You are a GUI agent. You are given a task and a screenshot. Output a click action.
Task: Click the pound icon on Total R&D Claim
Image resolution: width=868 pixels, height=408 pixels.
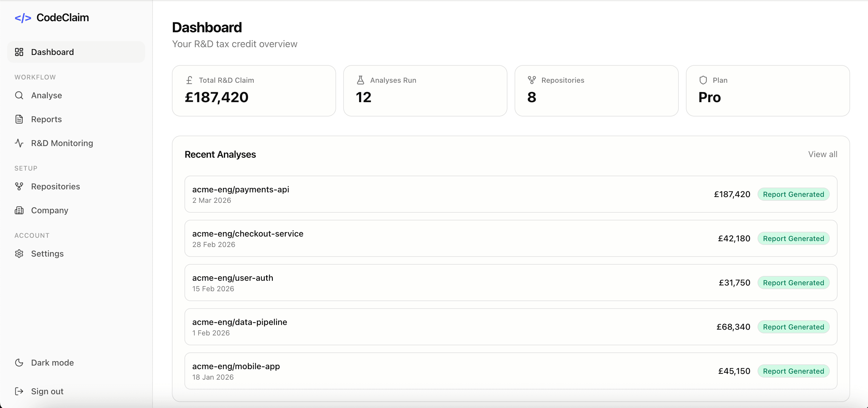(x=189, y=80)
